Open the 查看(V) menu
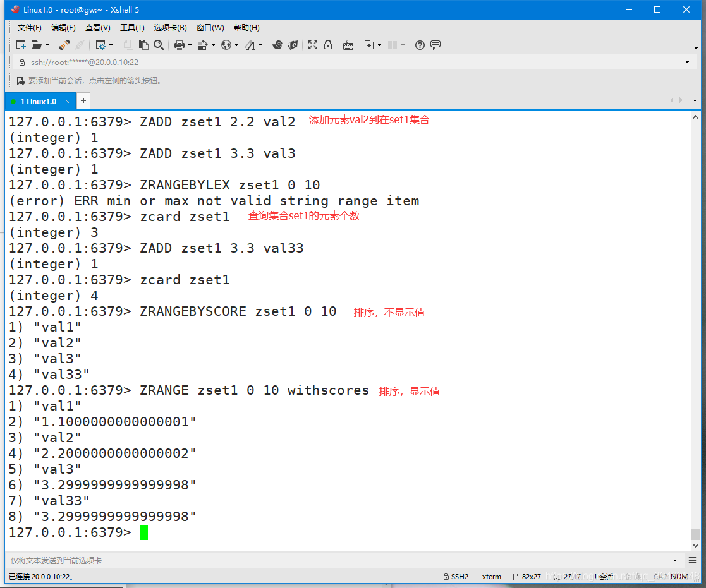 (98, 28)
